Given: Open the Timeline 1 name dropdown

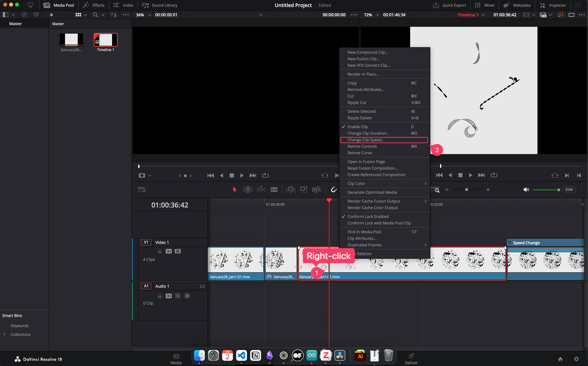Looking at the screenshot, I should [x=483, y=15].
